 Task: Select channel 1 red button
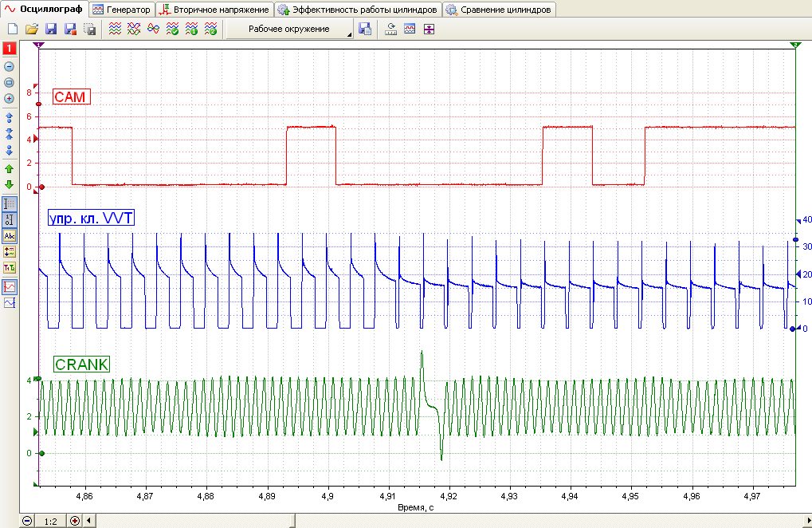coord(10,49)
